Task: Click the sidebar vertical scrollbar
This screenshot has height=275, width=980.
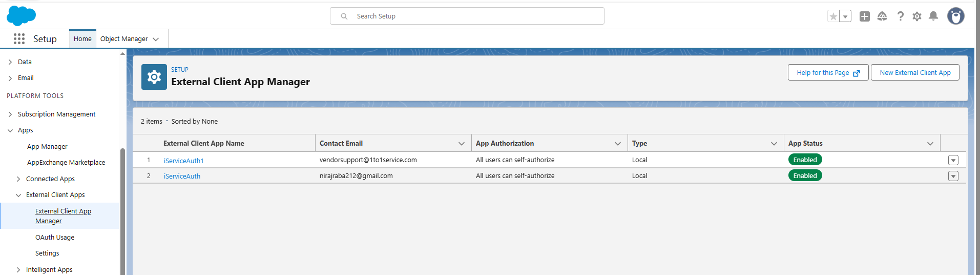Action: click(x=122, y=210)
